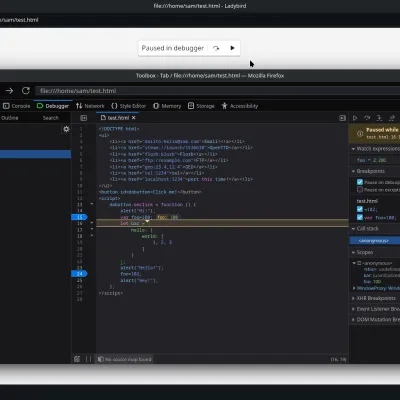Expand the Event Listener Breakpoints section

point(375,309)
